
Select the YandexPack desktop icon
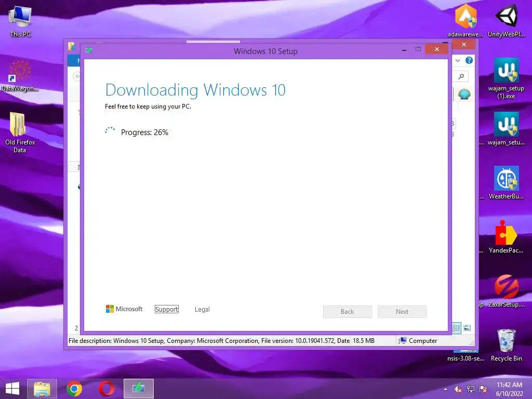(506, 237)
